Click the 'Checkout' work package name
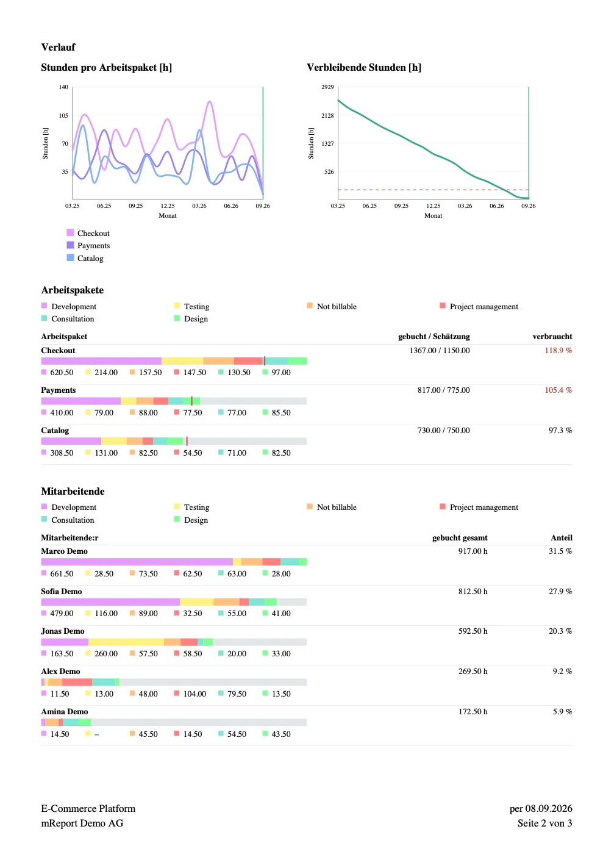This screenshot has width=603, height=868. (x=58, y=350)
